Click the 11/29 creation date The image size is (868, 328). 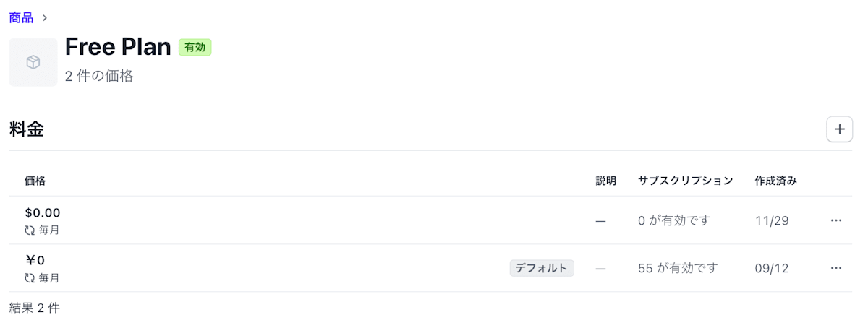(772, 220)
